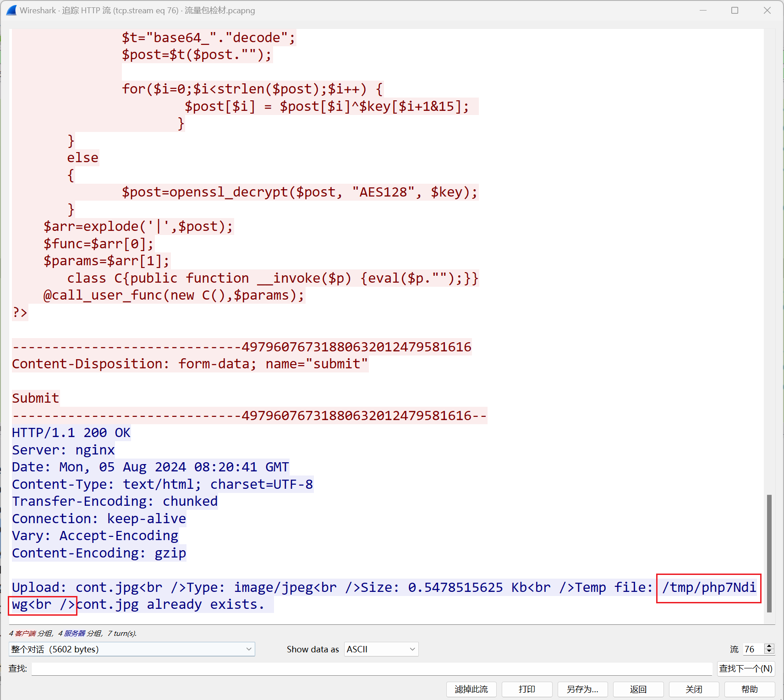Click the search text input field
The height and width of the screenshot is (700, 784).
click(x=372, y=669)
